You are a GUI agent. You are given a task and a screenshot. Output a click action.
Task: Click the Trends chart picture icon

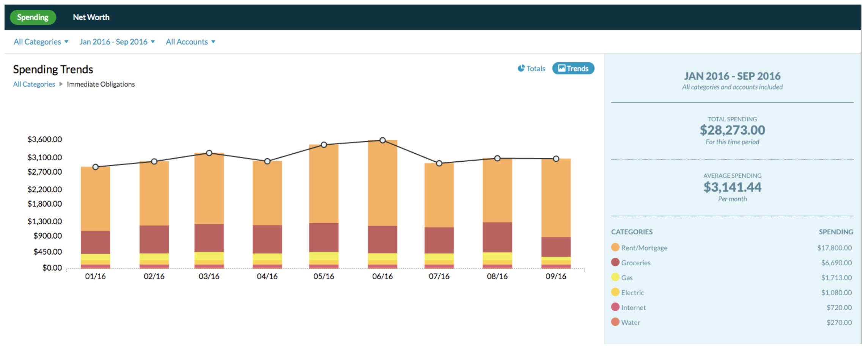(x=561, y=68)
